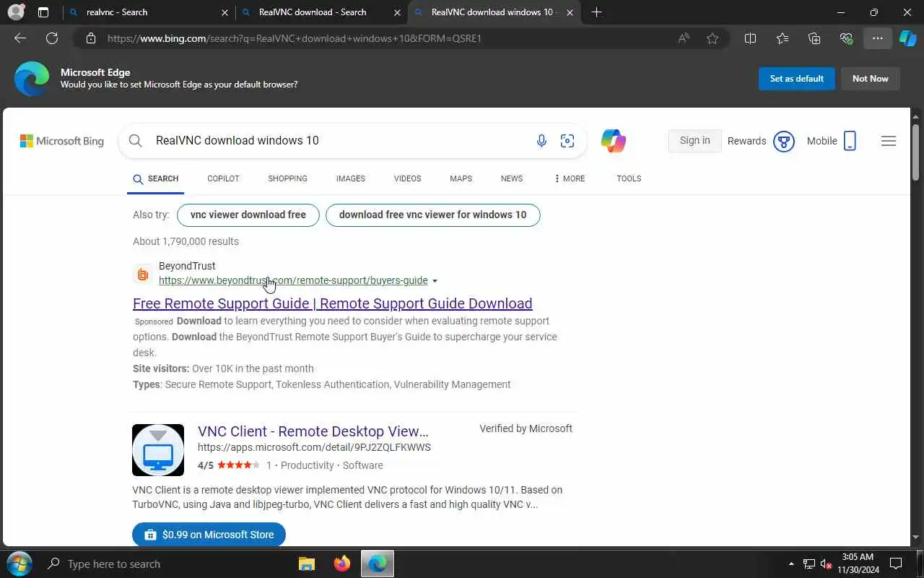Click the magnifier search icon in Bing box
The width and height of the screenshot is (924, 578).
(135, 141)
